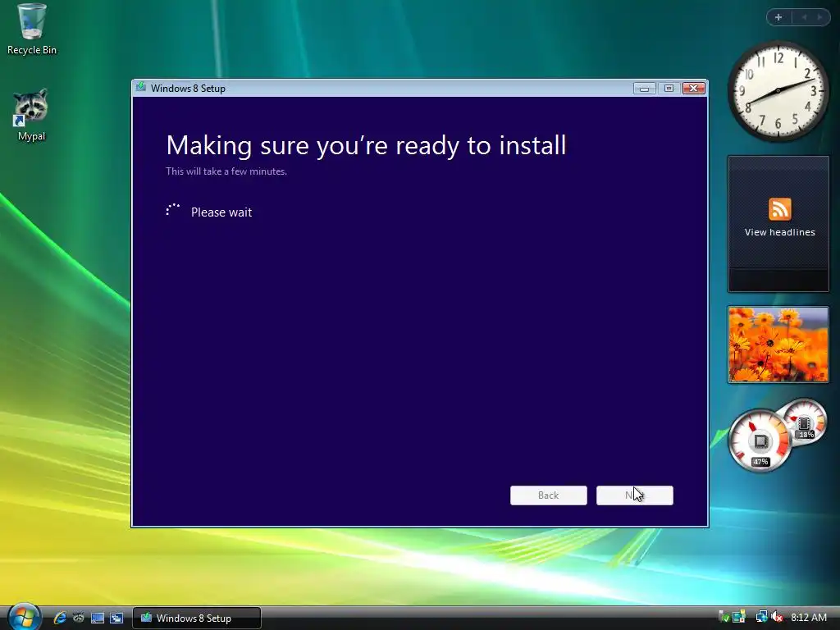Click the Next button in Setup

coord(635,495)
